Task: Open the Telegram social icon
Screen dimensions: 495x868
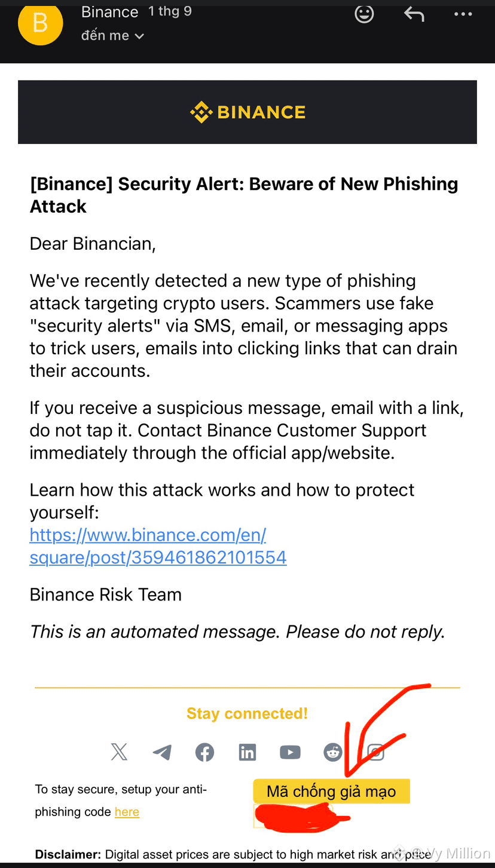Action: 162,752
